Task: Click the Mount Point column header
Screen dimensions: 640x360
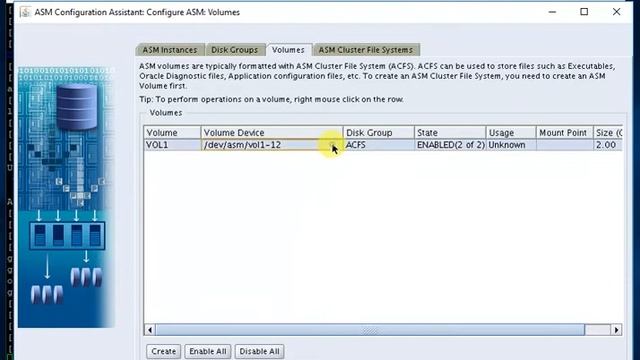Action: (x=564, y=133)
